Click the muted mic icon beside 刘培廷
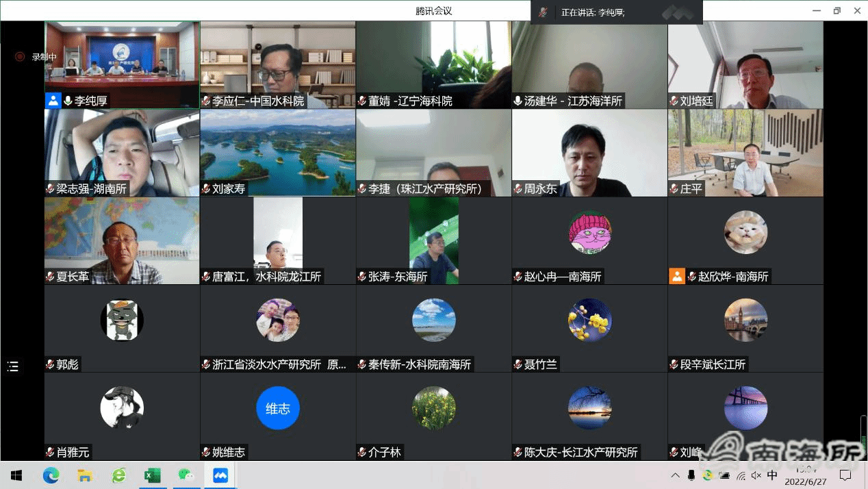Viewport: 868px width, 489px height. point(674,101)
